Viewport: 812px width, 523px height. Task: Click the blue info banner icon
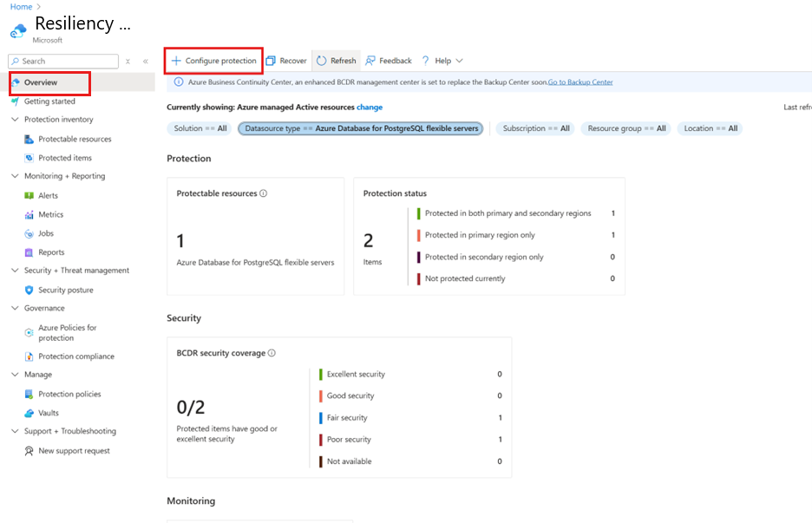point(179,82)
